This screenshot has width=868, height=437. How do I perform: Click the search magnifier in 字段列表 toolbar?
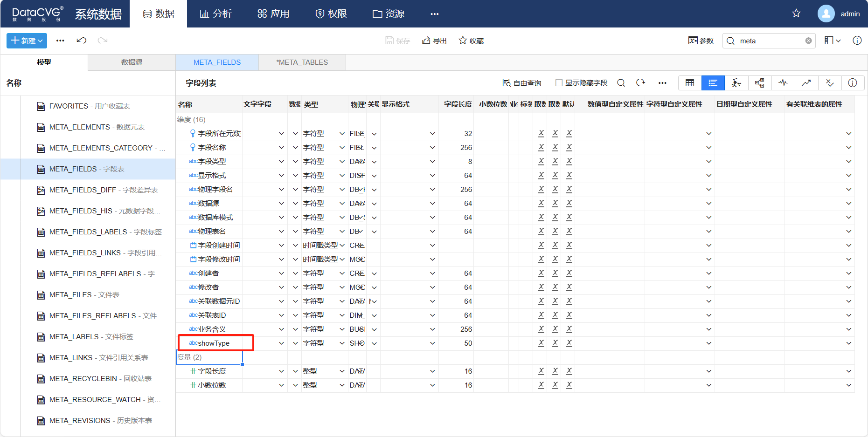(621, 83)
